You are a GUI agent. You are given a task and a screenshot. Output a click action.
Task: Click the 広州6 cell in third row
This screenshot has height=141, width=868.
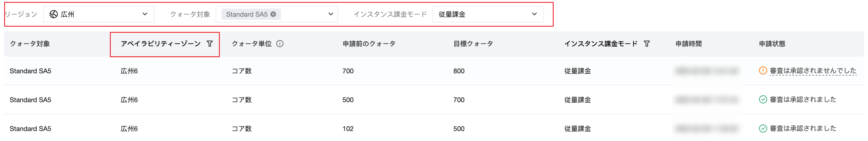[x=129, y=129]
